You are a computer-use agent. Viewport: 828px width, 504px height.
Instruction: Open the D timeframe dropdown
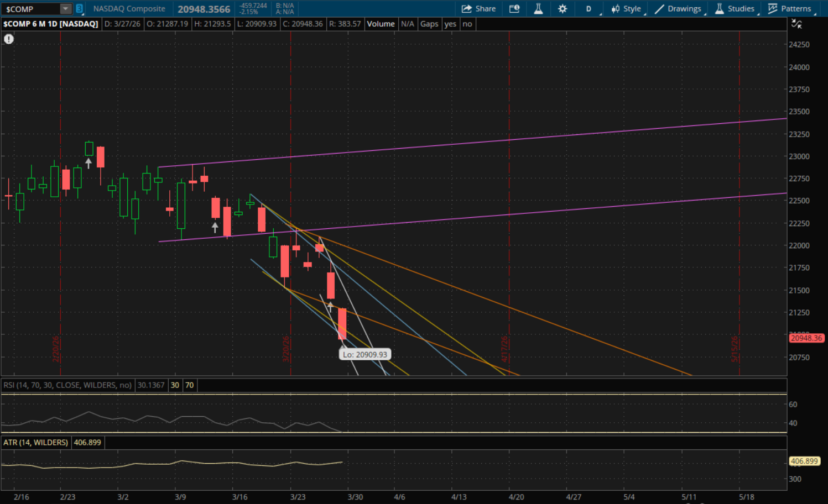coord(589,9)
